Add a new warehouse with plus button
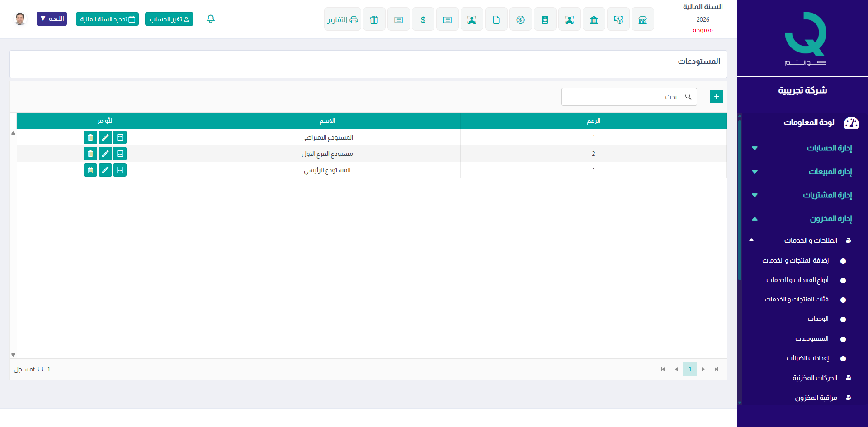 tap(716, 97)
